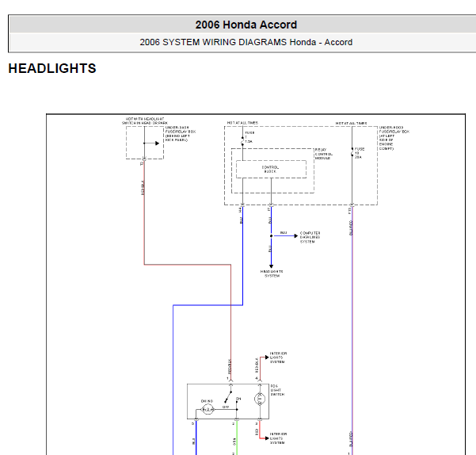Click the "FOG LIGHT SWITCH" label
The width and height of the screenshot is (476, 455).
(277, 390)
